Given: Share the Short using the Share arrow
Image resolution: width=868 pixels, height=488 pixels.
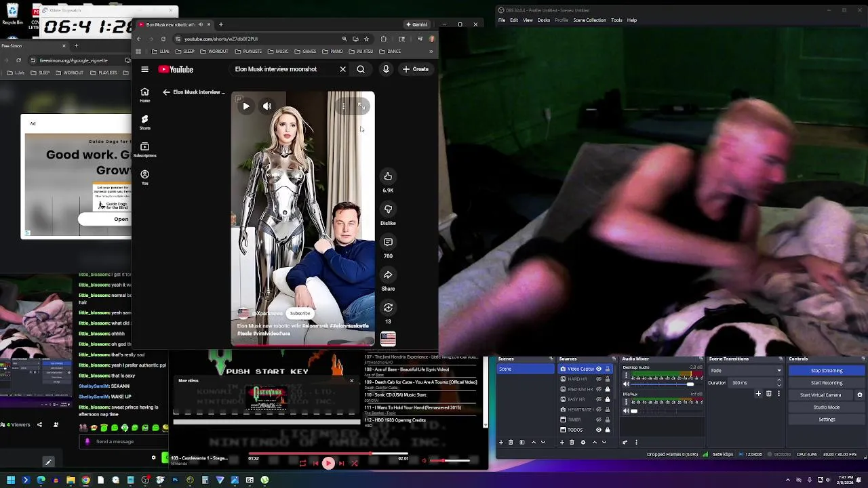Looking at the screenshot, I should [x=388, y=274].
